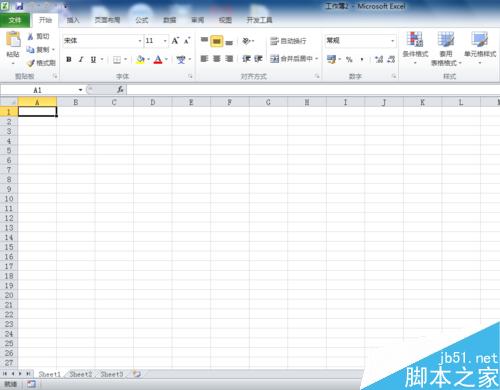Switch to the Data (数据) tab
Image resolution: width=500 pixels, height=390 pixels.
[x=169, y=20]
